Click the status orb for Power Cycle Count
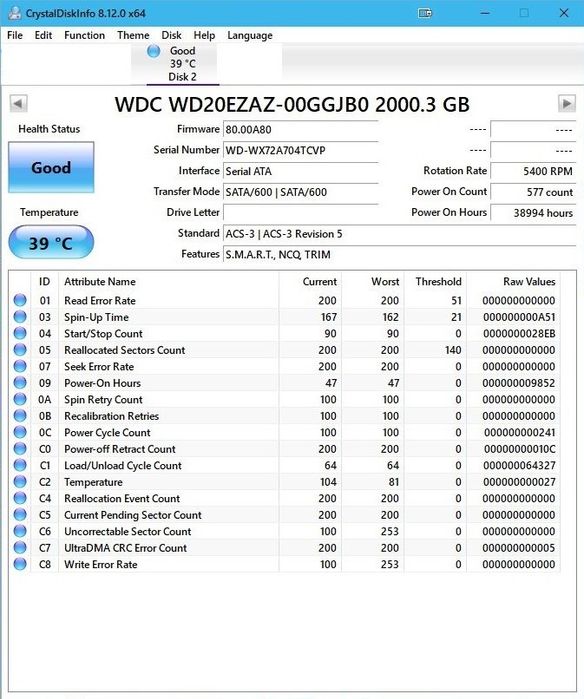The height and width of the screenshot is (699, 584). [20, 432]
